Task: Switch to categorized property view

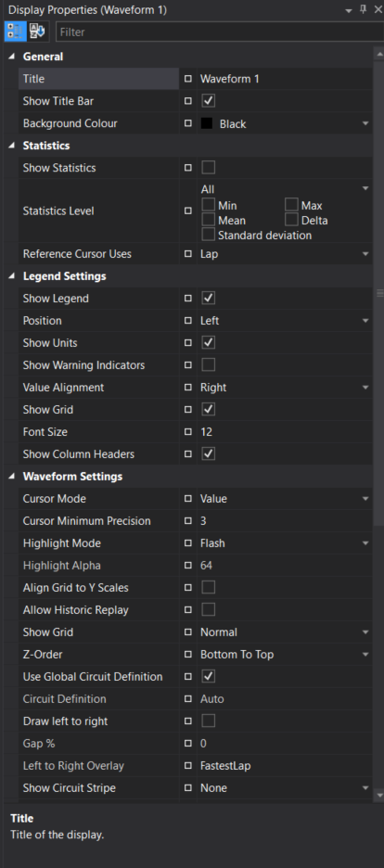Action: [x=15, y=32]
